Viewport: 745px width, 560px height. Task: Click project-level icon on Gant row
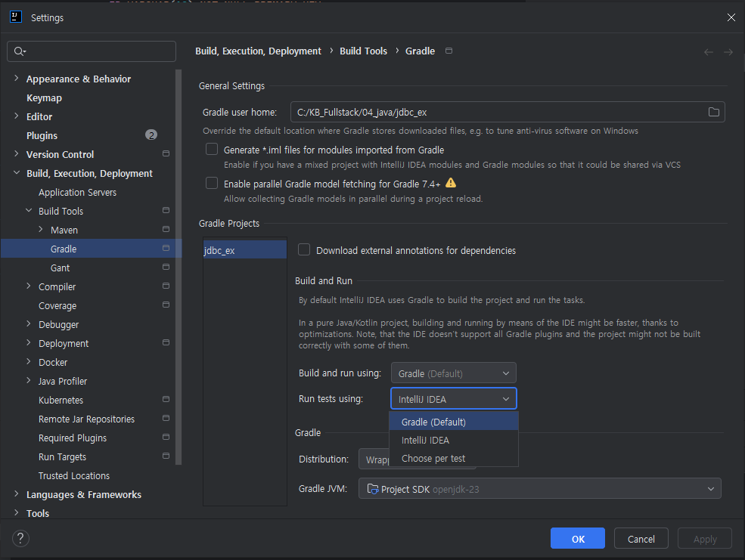(166, 268)
